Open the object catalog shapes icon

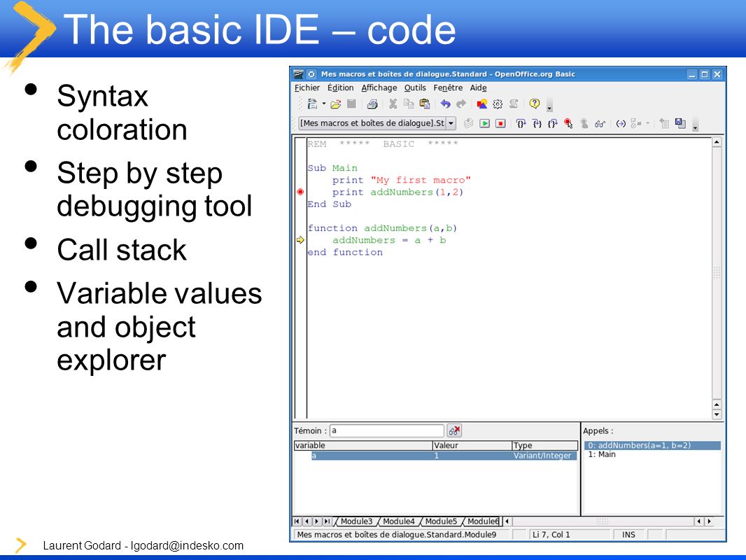(x=482, y=104)
